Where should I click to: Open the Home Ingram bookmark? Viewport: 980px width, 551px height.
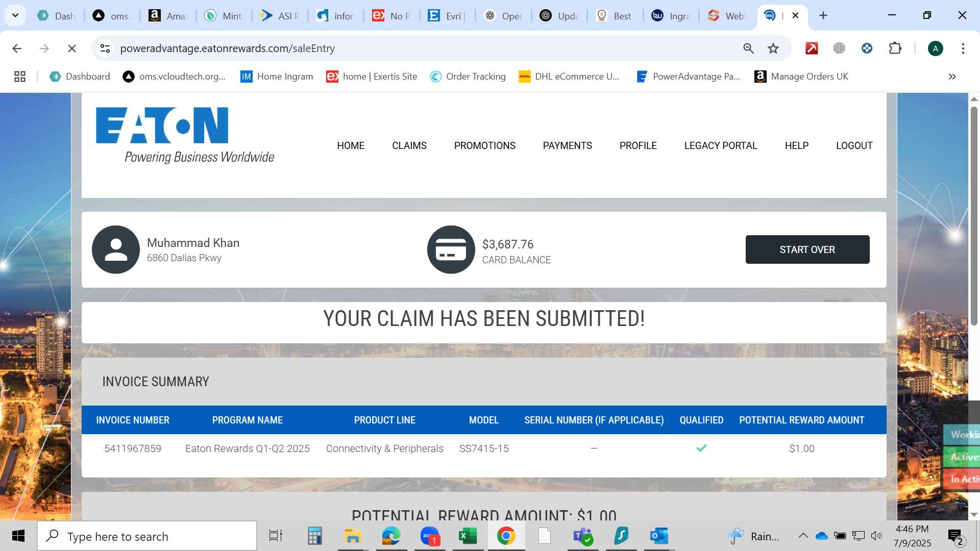pyautogui.click(x=277, y=77)
